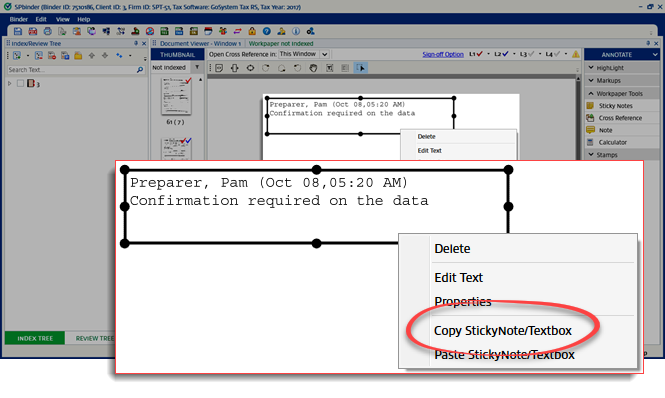This screenshot has width=665, height=398.
Task: Expand the Stamps section
Action: (x=622, y=155)
